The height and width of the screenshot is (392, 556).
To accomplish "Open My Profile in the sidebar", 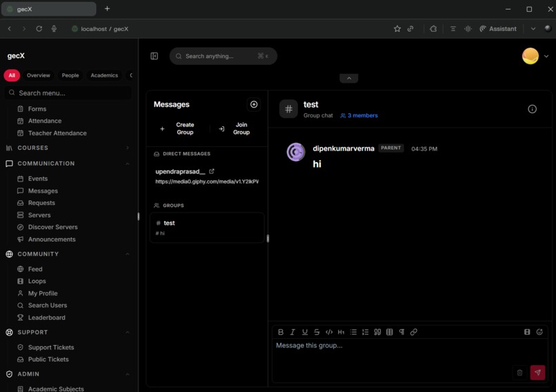I will click(43, 293).
